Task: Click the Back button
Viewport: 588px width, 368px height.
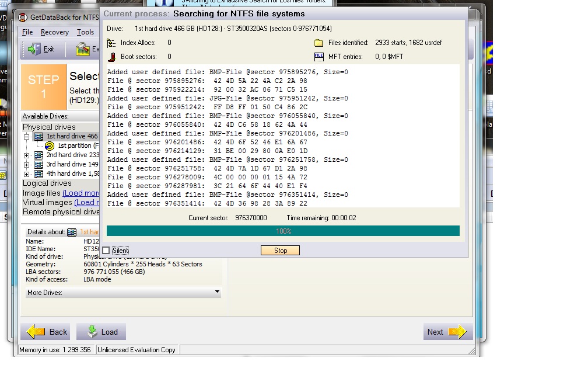Action: pyautogui.click(x=47, y=332)
